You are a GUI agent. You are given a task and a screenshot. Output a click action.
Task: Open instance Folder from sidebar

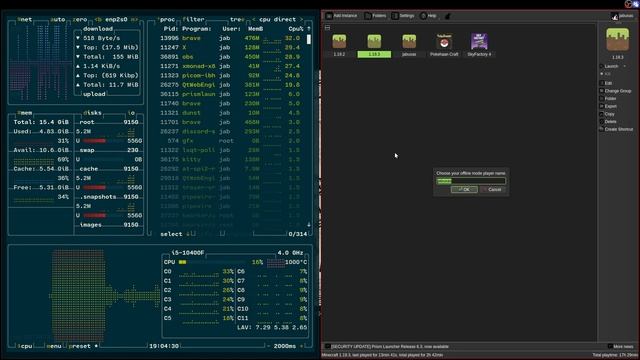click(608, 98)
